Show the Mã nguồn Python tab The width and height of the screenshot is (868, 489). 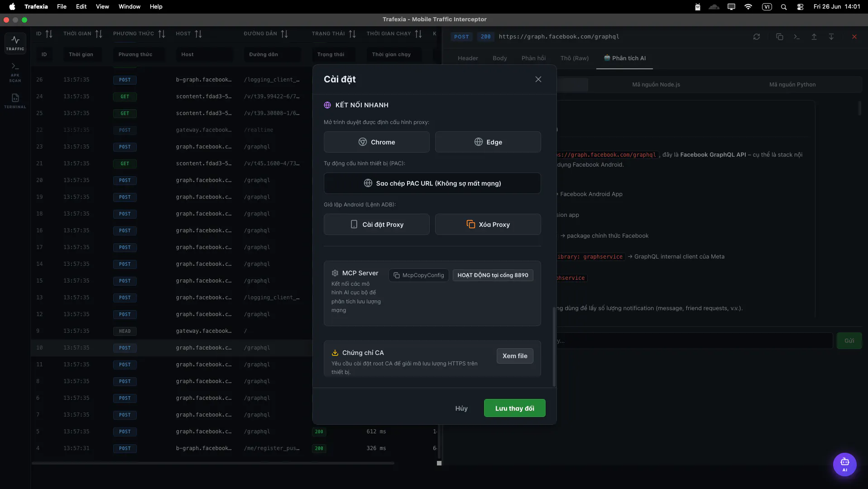[x=792, y=85]
